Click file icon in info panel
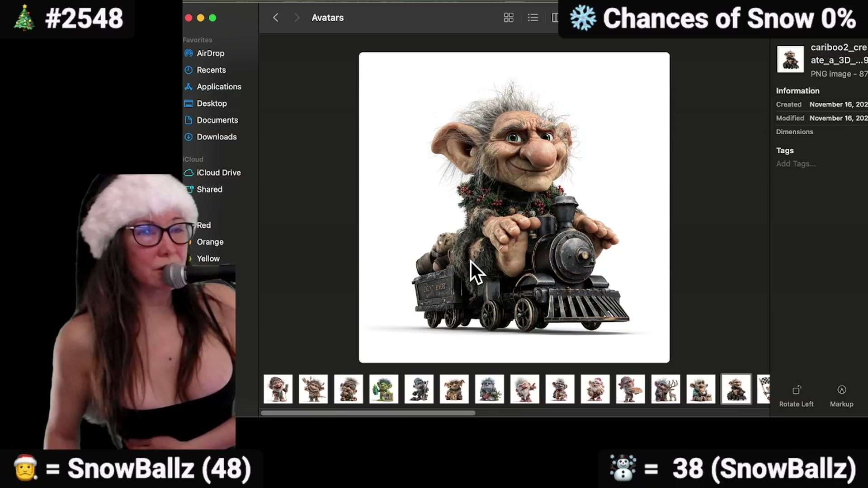The width and height of the screenshot is (868, 488). (x=790, y=59)
